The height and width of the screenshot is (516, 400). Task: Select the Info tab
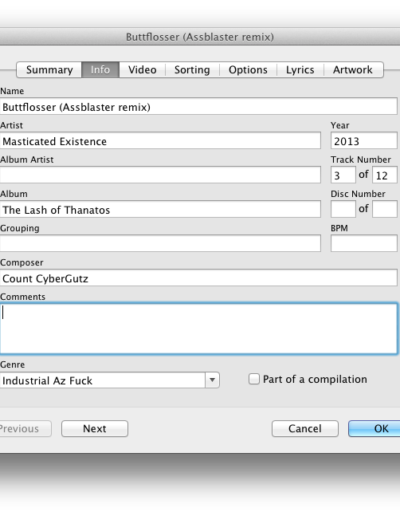pos(100,70)
